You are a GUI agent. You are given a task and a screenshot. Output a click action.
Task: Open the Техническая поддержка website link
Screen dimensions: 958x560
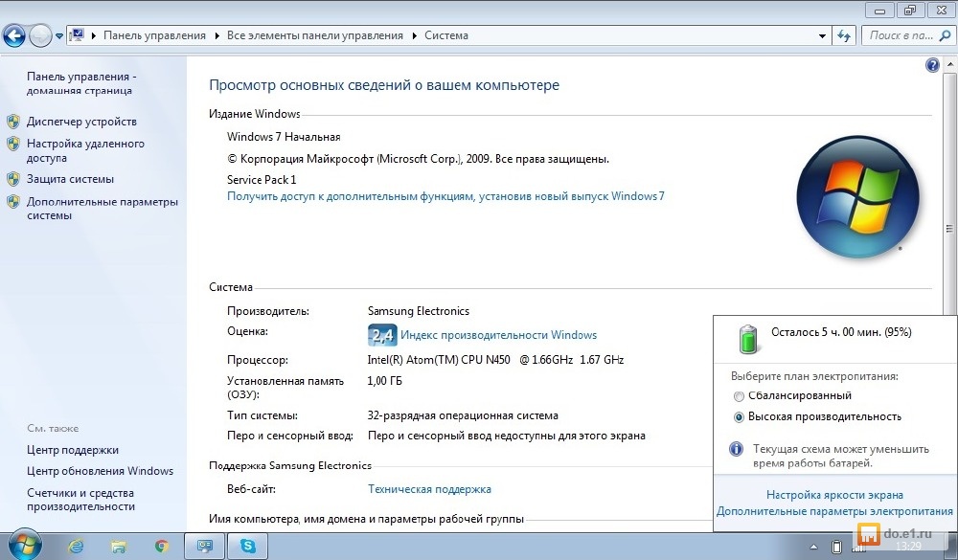(429, 489)
